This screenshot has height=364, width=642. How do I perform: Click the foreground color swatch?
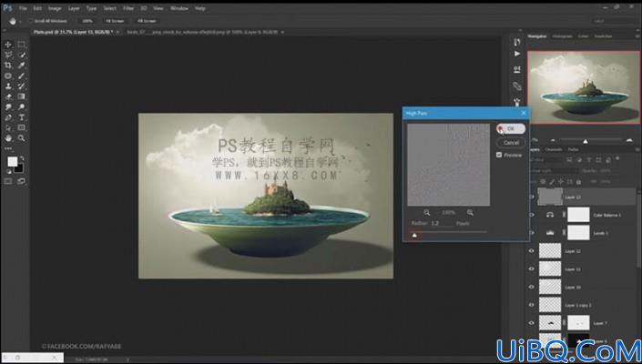(x=13, y=162)
